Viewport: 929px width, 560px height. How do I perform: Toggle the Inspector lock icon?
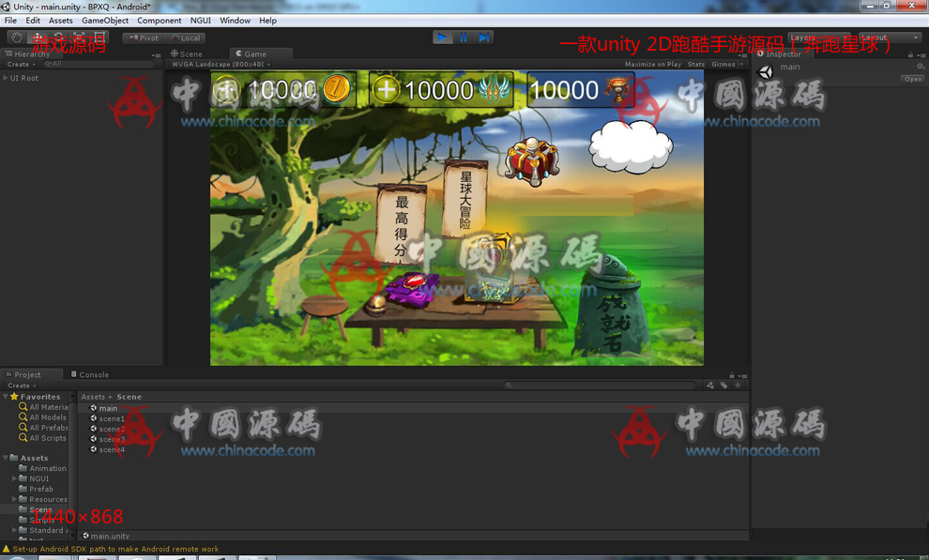point(910,54)
